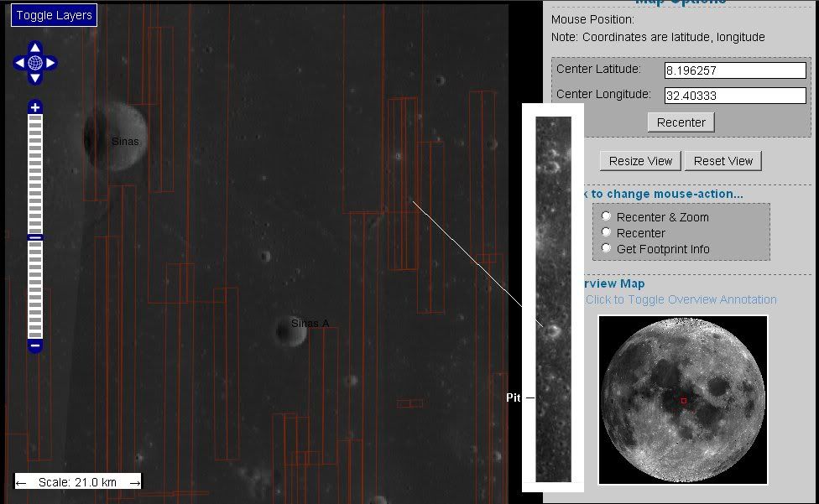Pan the map right with the east arrow
819x504 pixels.
[50, 63]
